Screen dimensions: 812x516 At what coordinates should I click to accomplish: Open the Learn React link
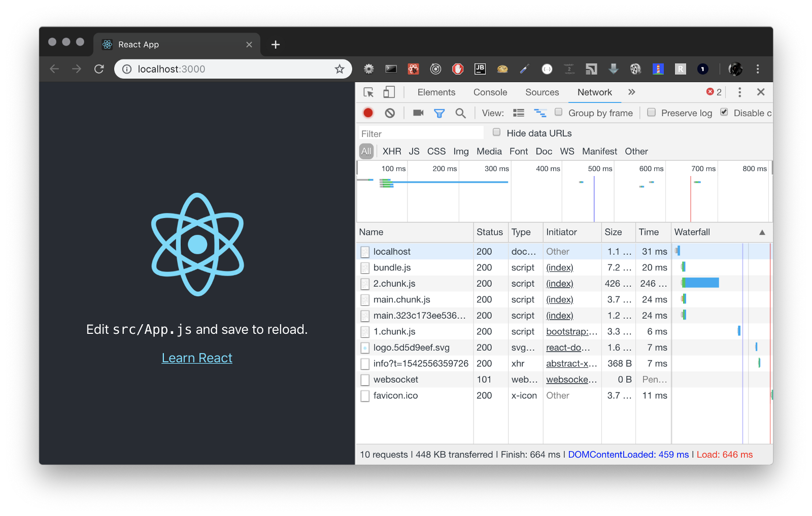tap(197, 358)
